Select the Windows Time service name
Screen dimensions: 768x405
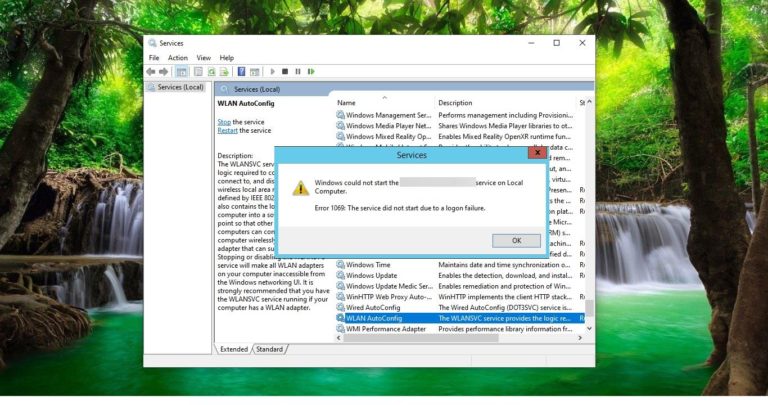tap(368, 264)
